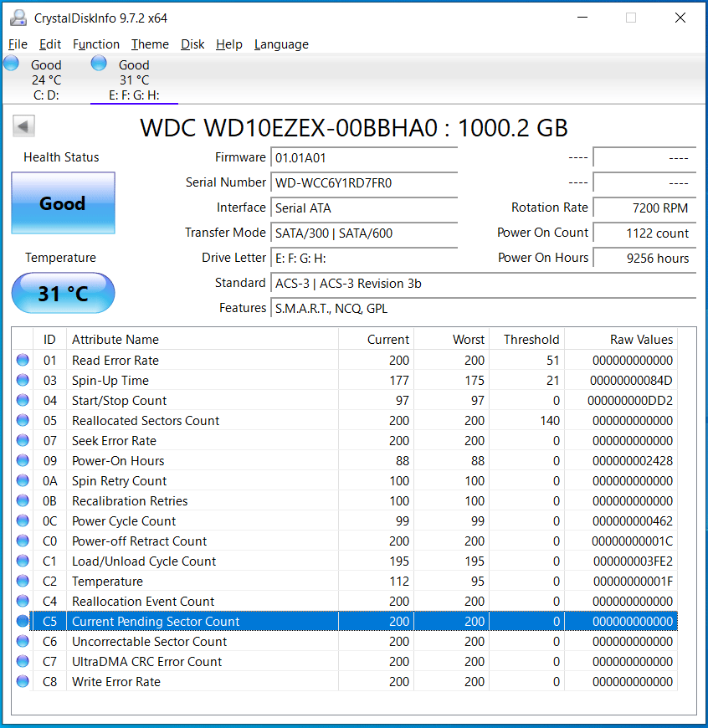The width and height of the screenshot is (708, 728).
Task: Click the blue status dot beside Read Error Rate
Action: coord(23,360)
